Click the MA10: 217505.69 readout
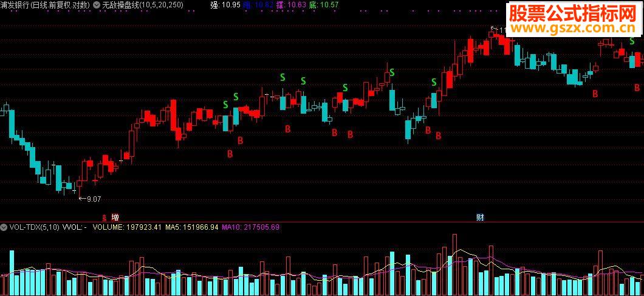 [x=250, y=227]
